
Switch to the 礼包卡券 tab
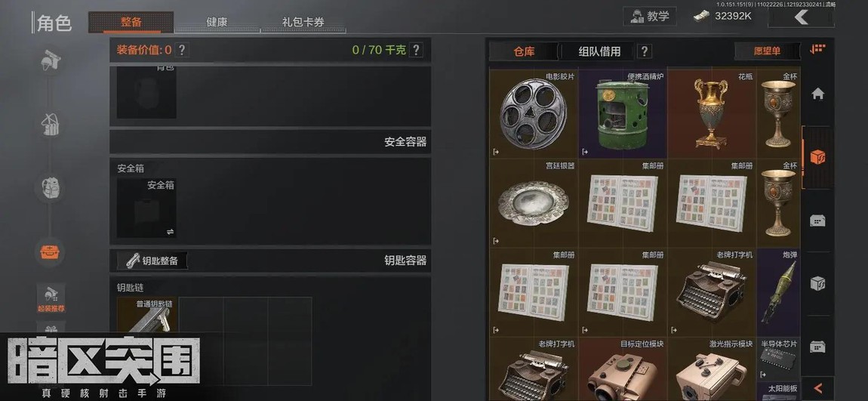[303, 22]
